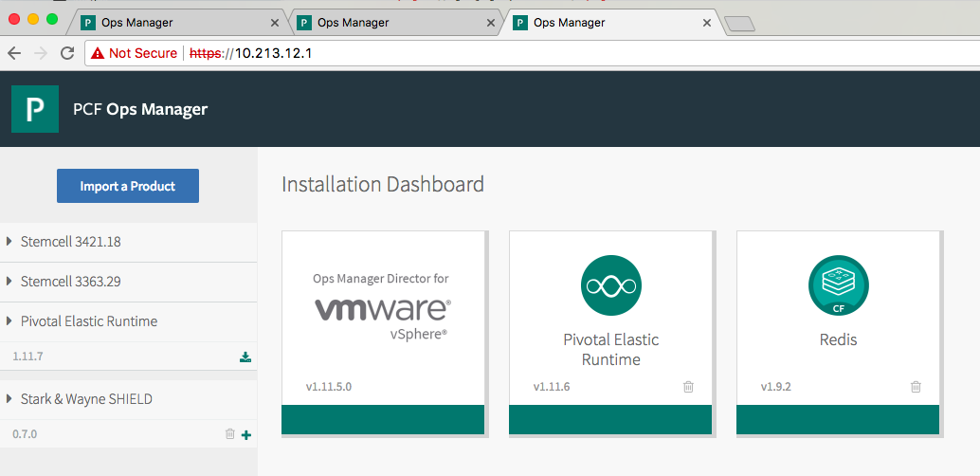Click the browser forward arrow
Viewport: 980px width, 476px height.
41,53
